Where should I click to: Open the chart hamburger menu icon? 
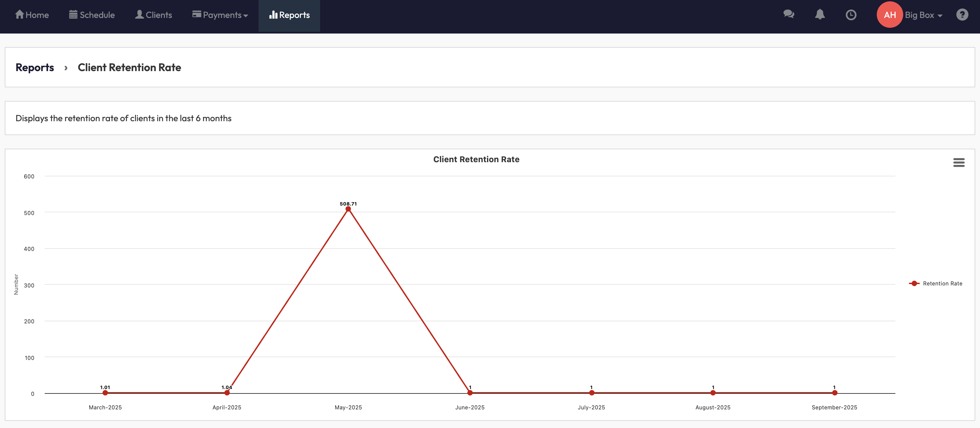click(959, 163)
